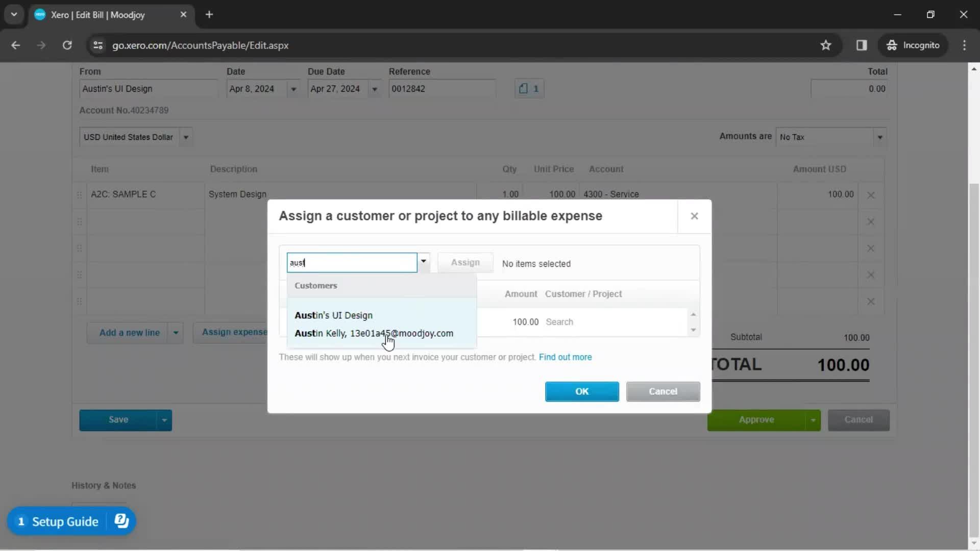Open the Due Date picker dropdown arrow
980x551 pixels.
point(375,89)
